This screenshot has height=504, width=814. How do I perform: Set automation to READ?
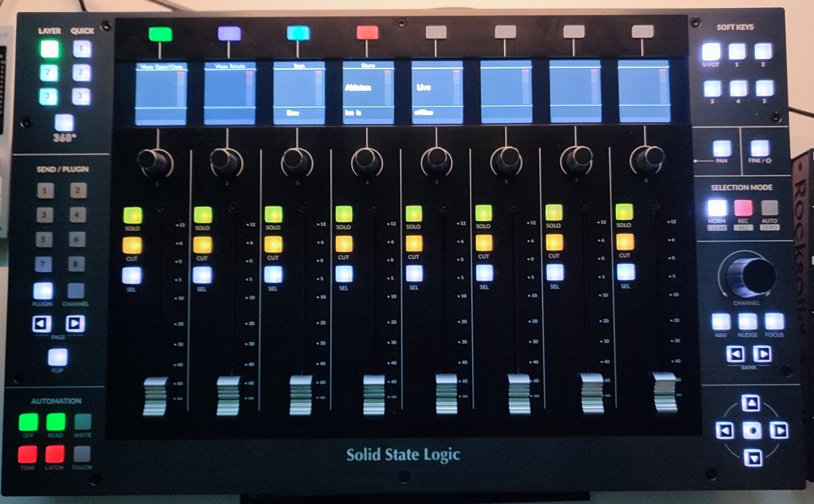tap(56, 422)
